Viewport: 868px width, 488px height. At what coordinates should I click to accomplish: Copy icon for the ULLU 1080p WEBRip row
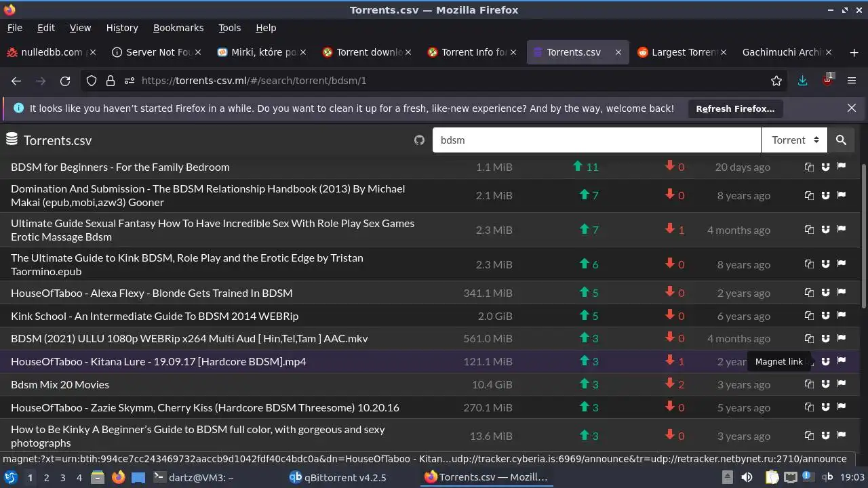click(x=809, y=338)
